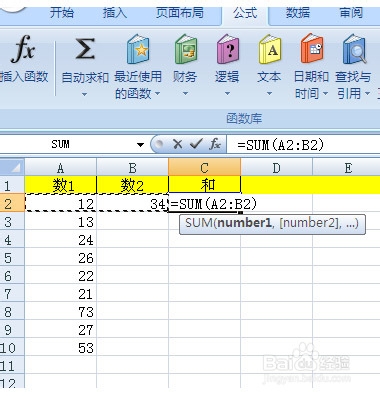Click the 数1 header cell
The width and height of the screenshot is (380, 396).
tap(60, 185)
